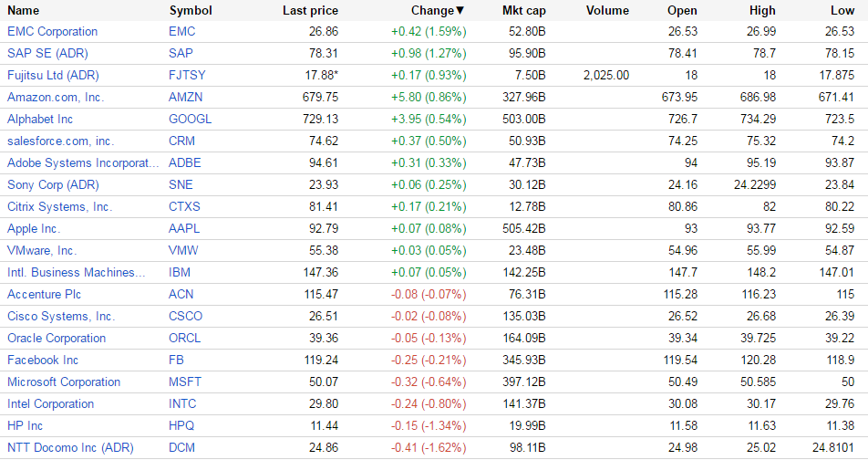868x460 pixels.
Task: Click the Low column header
Action: [842, 11]
